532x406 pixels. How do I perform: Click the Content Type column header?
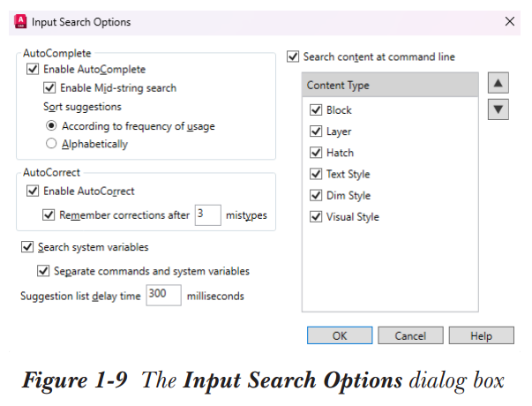pyautogui.click(x=390, y=85)
